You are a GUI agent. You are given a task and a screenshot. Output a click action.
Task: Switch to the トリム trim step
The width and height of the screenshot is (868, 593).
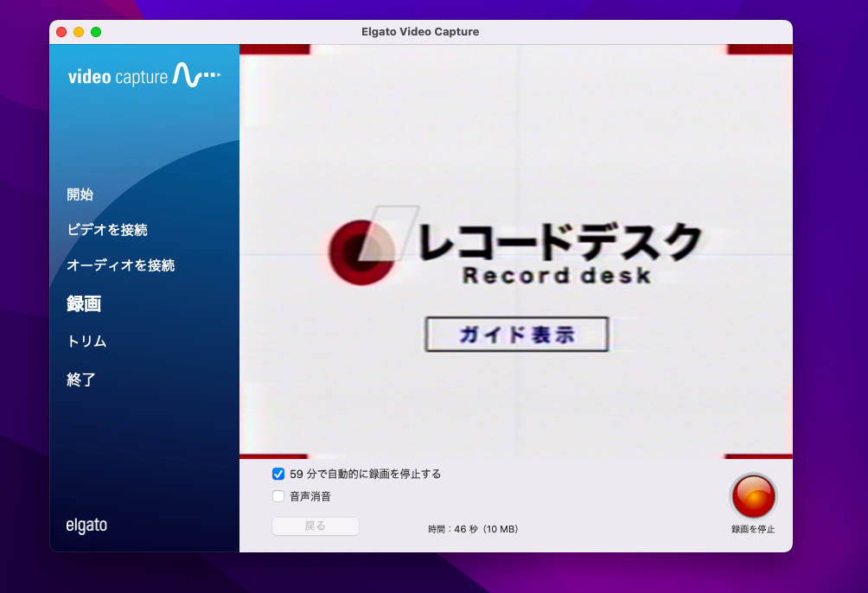click(x=87, y=341)
